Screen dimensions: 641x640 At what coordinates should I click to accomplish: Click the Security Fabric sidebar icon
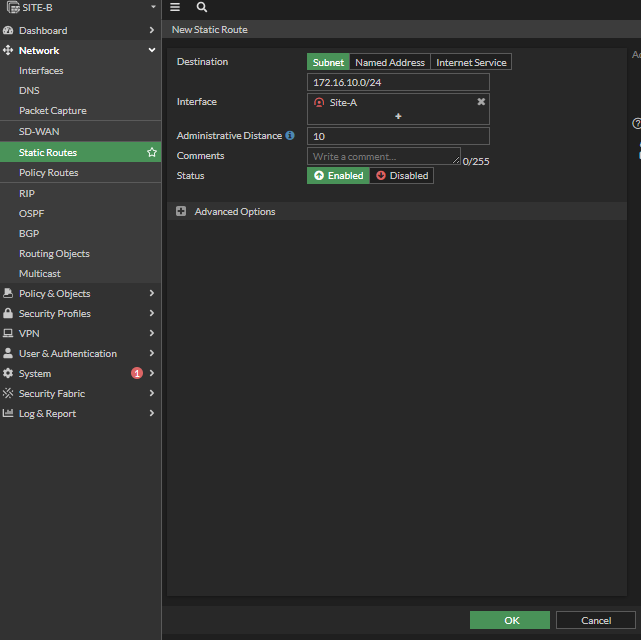point(8,394)
